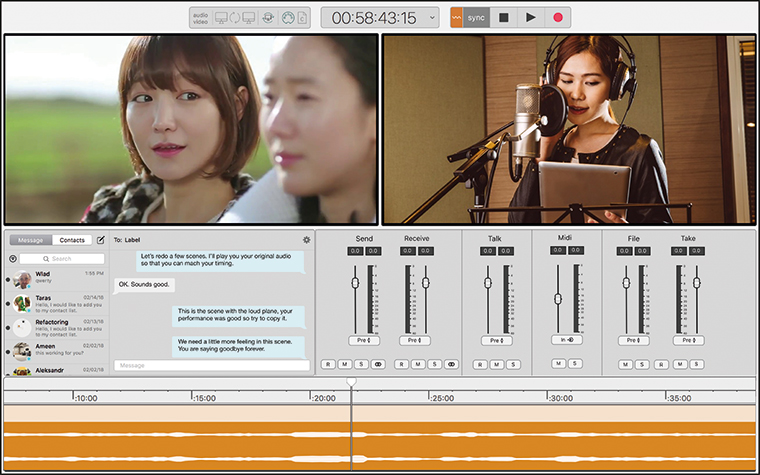Screen dimensions: 760x475
Task: Click the orange waveform icon beside sync
Action: [x=457, y=17]
